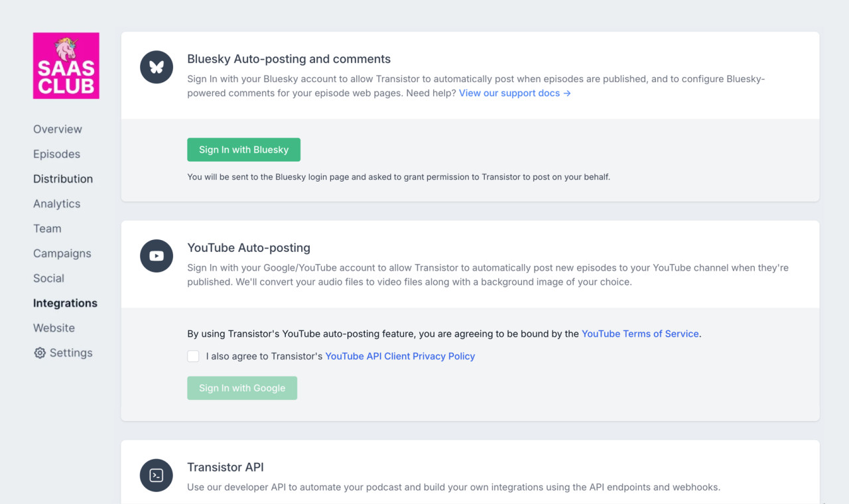Click the YouTube play icon

157,256
